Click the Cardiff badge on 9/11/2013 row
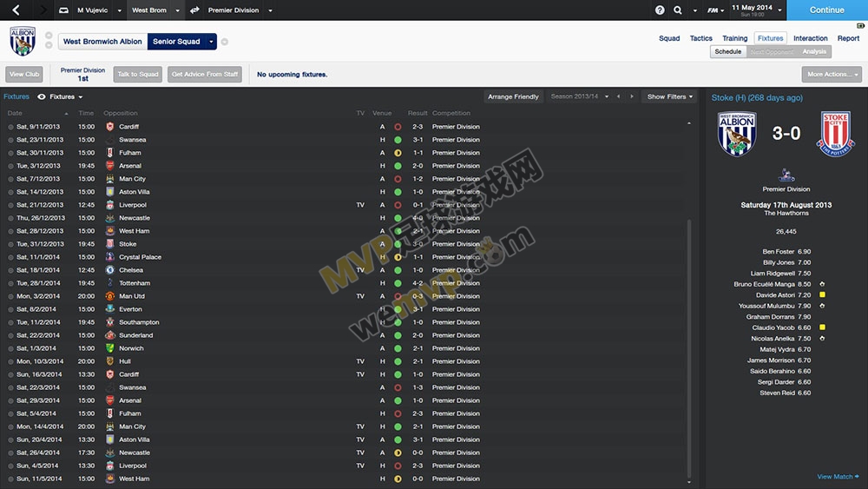Viewport: 868px width, 489px height. coord(109,127)
